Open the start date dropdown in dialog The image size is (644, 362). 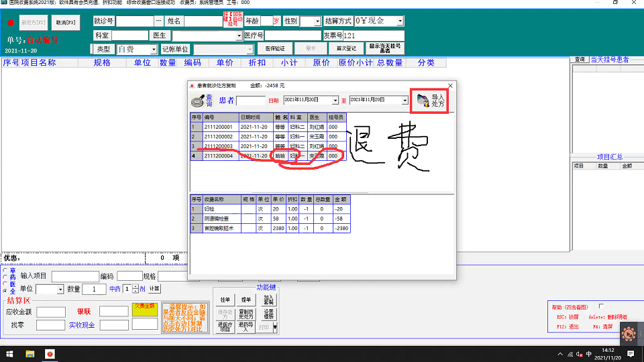(x=335, y=101)
